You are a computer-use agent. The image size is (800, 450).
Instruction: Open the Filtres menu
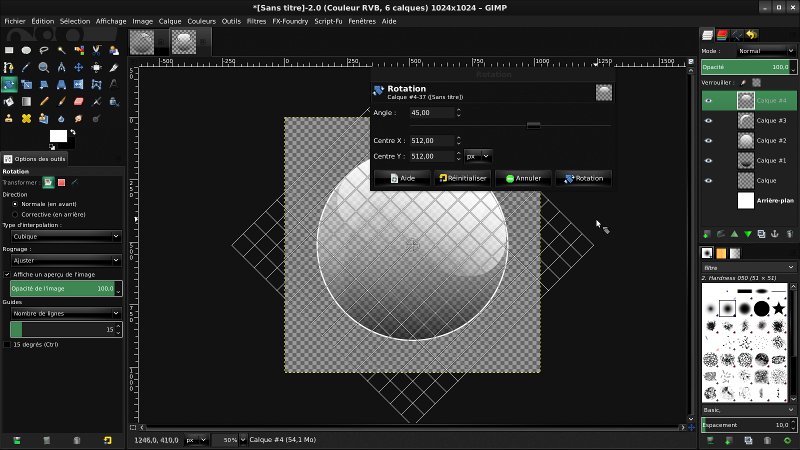coord(256,21)
